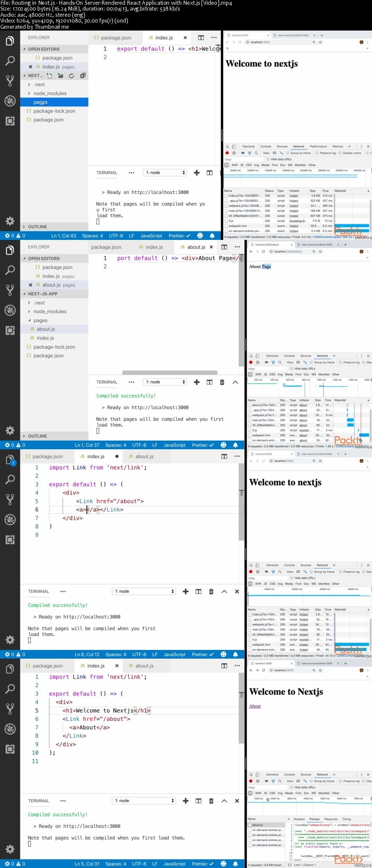The height and width of the screenshot is (868, 372).
Task: Click Ln 5, Col 31 status entry
Action: pos(87,864)
